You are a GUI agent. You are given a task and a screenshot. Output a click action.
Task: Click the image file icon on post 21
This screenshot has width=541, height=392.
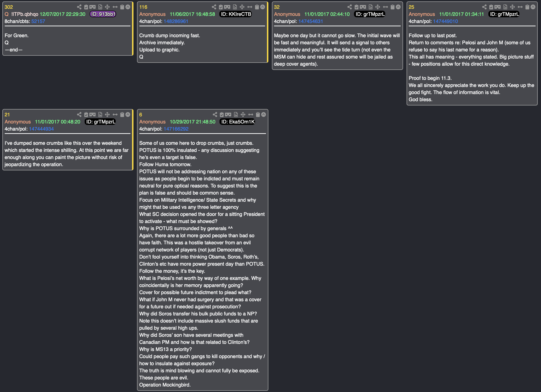100,114
